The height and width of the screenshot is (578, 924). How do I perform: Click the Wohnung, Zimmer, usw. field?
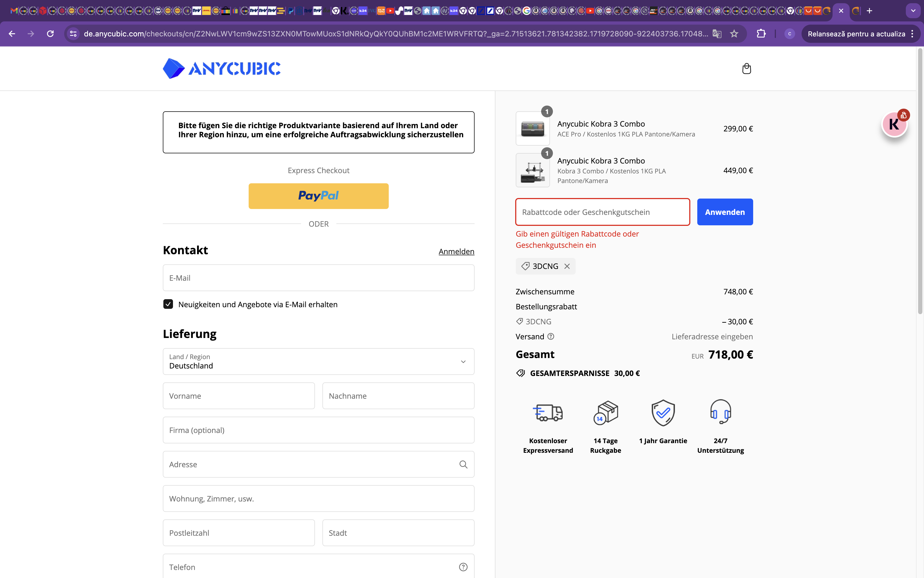tap(318, 499)
